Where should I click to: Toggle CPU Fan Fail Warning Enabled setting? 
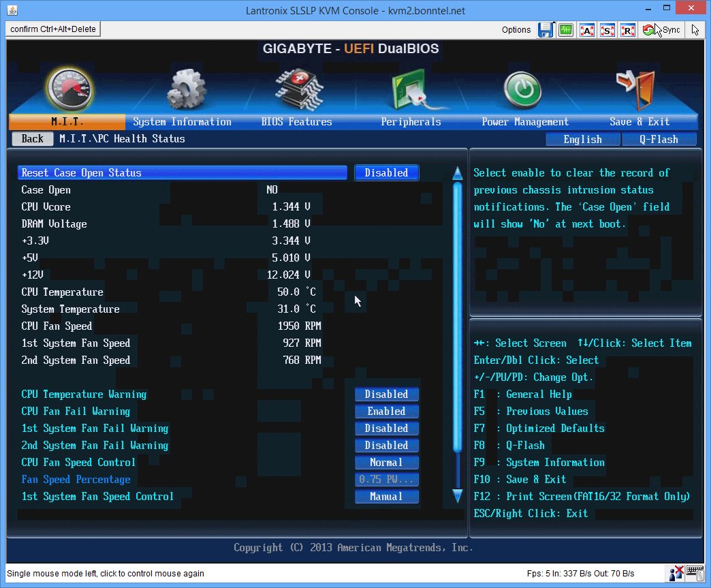pyautogui.click(x=386, y=412)
